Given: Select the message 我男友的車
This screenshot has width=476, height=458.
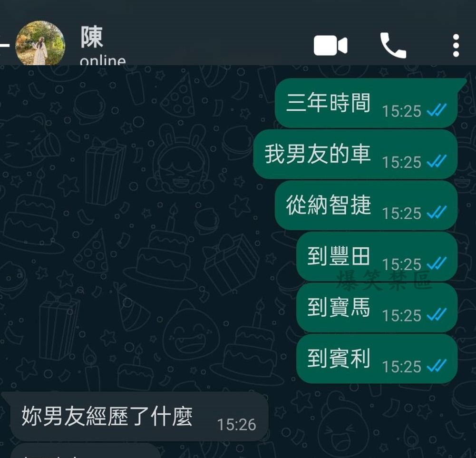Looking at the screenshot, I should tap(355, 154).
